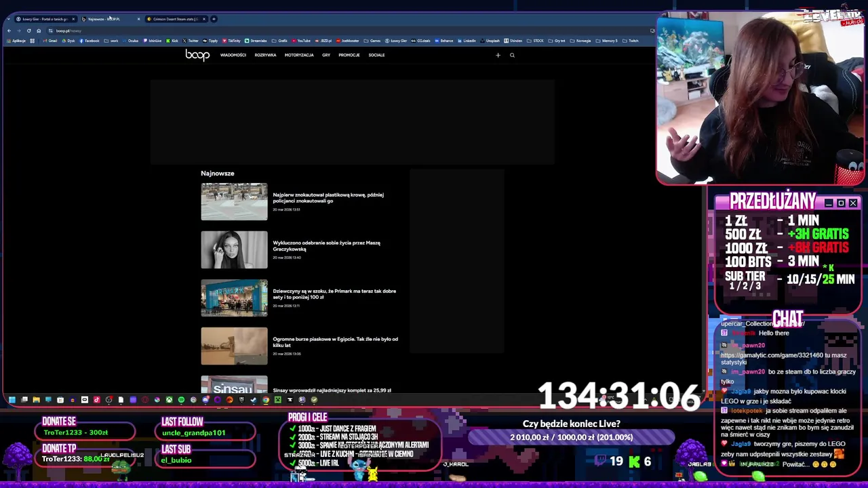
Task: Open Spotify from the taskbar
Action: click(x=181, y=400)
